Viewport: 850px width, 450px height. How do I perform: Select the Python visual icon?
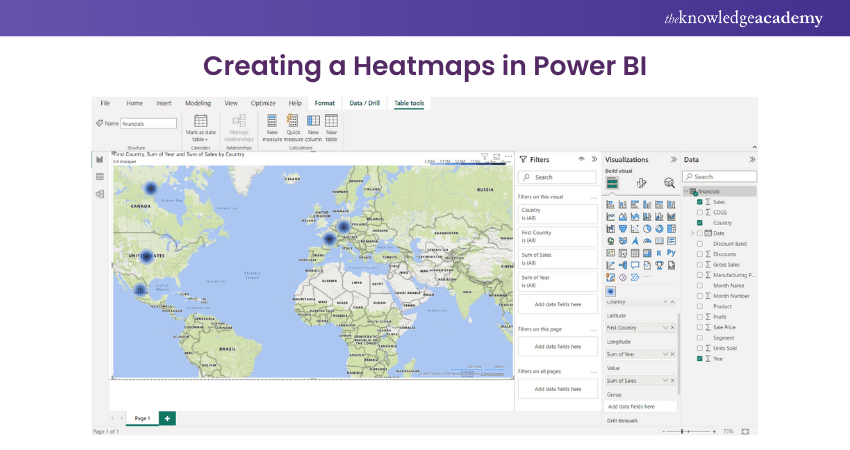671,253
